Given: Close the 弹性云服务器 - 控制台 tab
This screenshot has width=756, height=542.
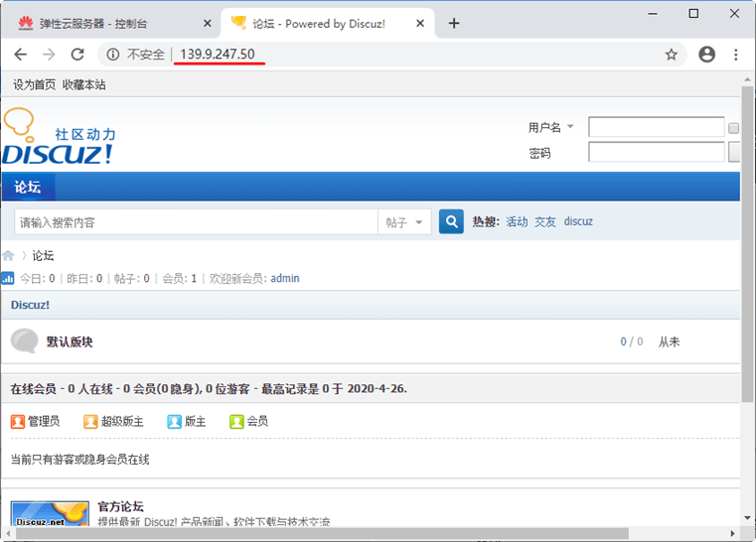Looking at the screenshot, I should [x=208, y=23].
